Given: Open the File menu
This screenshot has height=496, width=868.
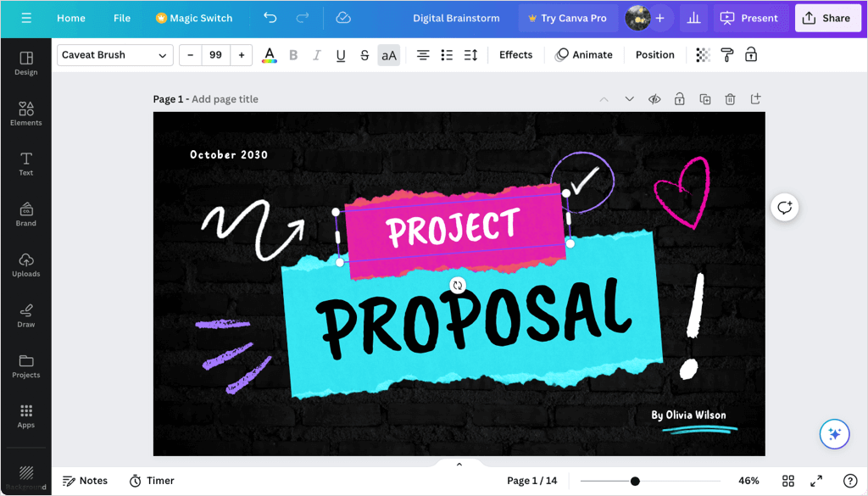Looking at the screenshot, I should (121, 17).
